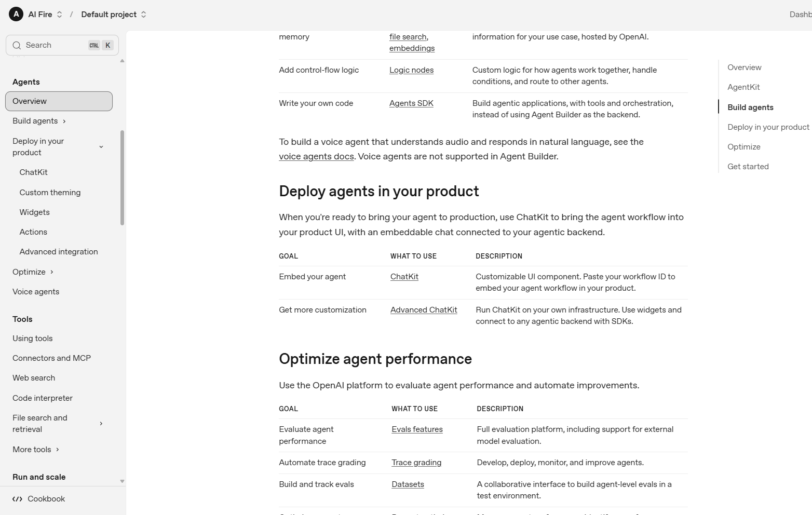The width and height of the screenshot is (812, 515).
Task: Expand the More tools section
Action: coord(57,450)
